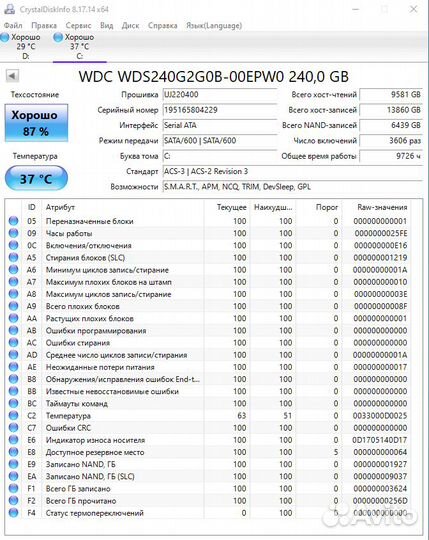Screen dimensions: 429x540
Task: Select disk D: tab at 29 °C
Action: [x=21, y=46]
